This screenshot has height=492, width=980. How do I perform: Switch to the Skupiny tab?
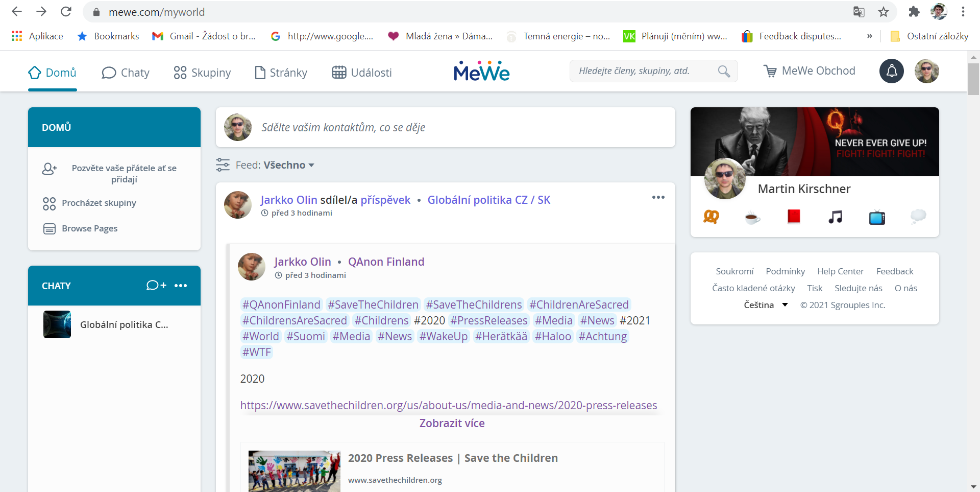coord(202,73)
